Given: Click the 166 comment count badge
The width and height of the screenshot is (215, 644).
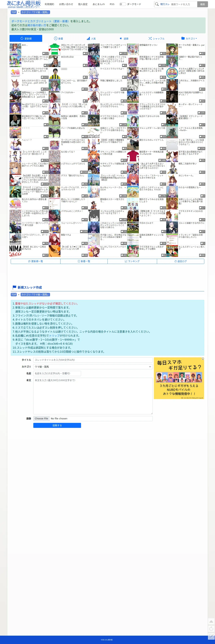Looking at the screenshot, I should [123, 196].
